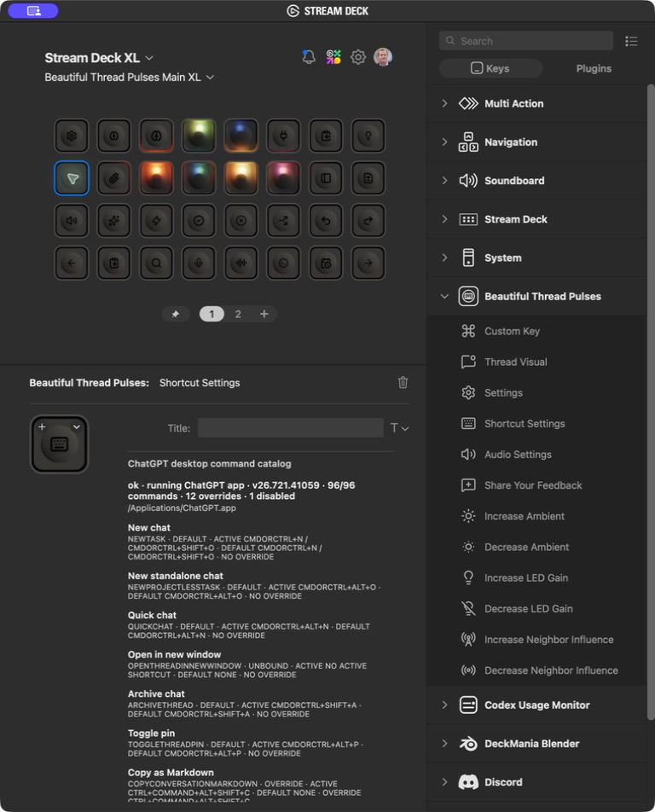Select the paperclip attachment key
Screen dimensions: 655x812
pos(114,178)
